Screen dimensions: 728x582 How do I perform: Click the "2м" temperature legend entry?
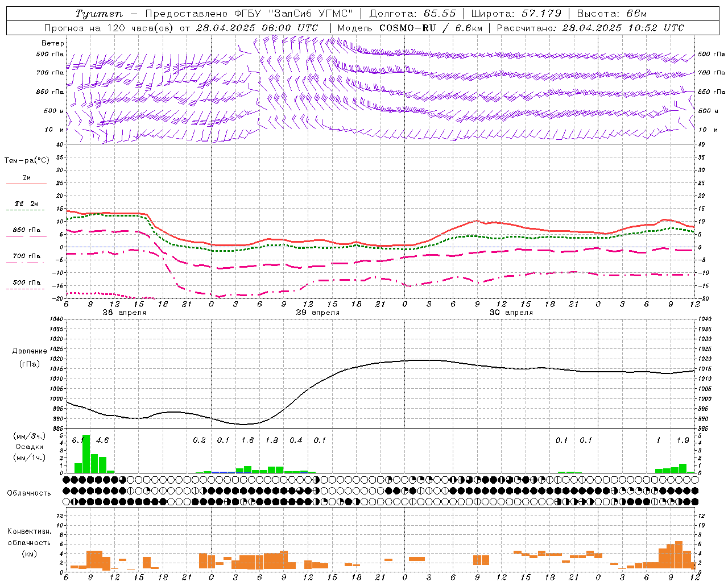tap(27, 178)
